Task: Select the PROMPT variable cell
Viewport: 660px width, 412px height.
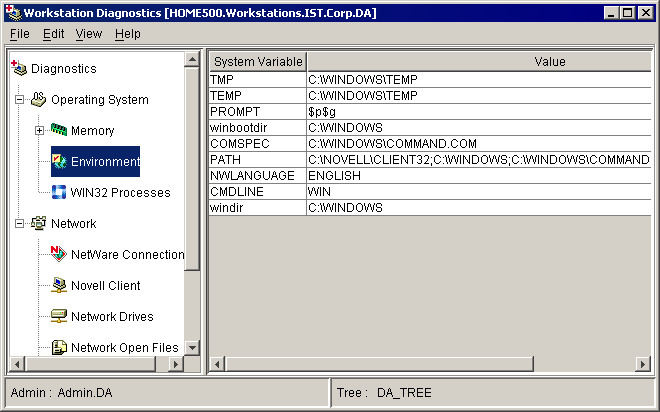Action: [258, 112]
